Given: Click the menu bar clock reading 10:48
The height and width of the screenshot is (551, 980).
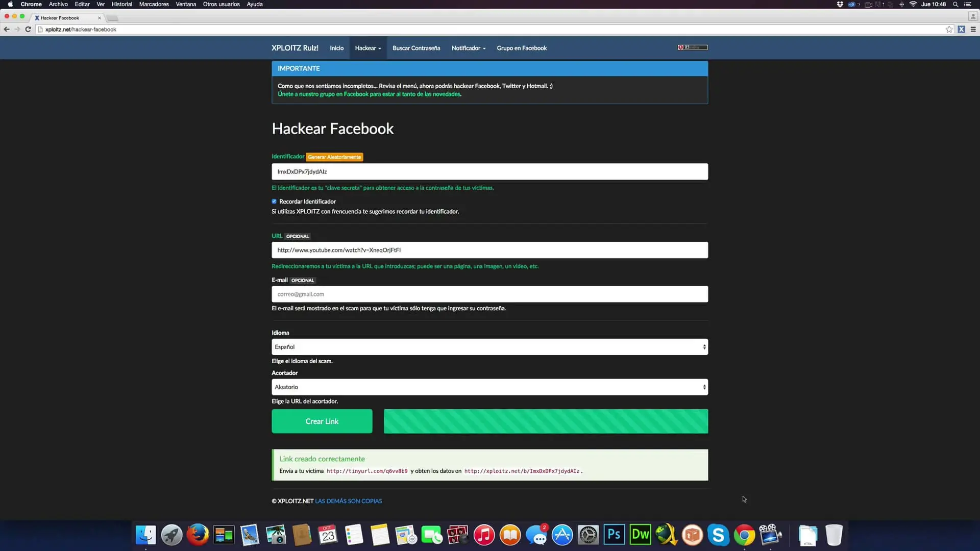Looking at the screenshot, I should tap(933, 4).
